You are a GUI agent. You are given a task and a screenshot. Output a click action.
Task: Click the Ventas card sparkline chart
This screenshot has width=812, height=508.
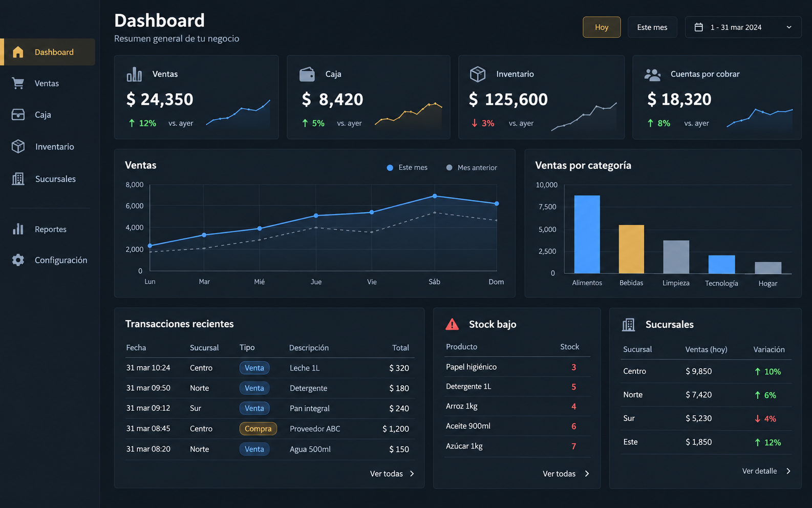pos(238,114)
